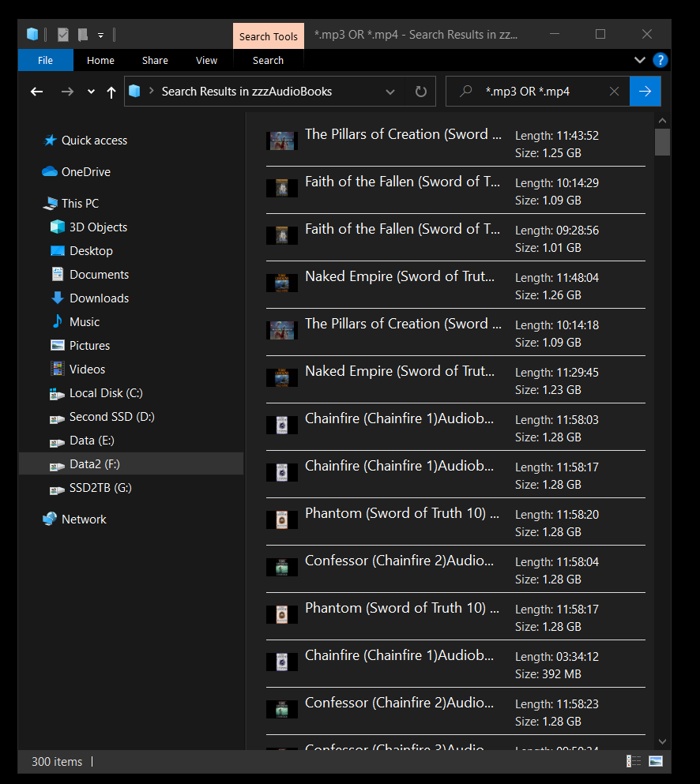The image size is (700, 784).
Task: Select the Phantom (Sword of Truth 10) thumbnail
Action: (282, 520)
